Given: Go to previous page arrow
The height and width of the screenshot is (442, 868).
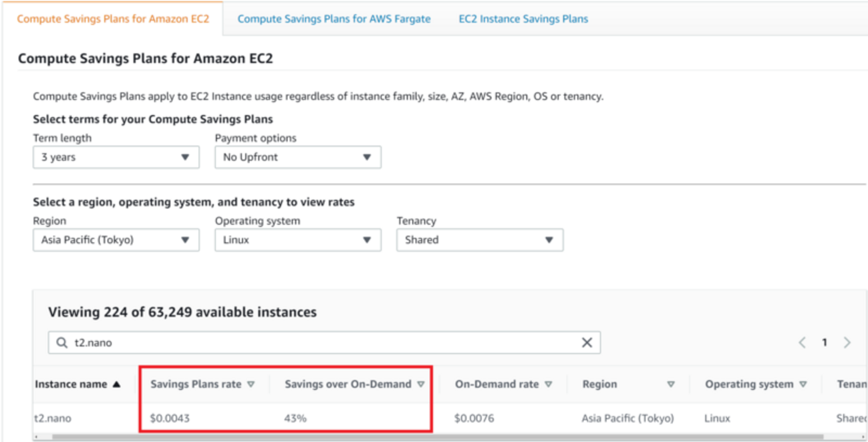Looking at the screenshot, I should pos(802,343).
